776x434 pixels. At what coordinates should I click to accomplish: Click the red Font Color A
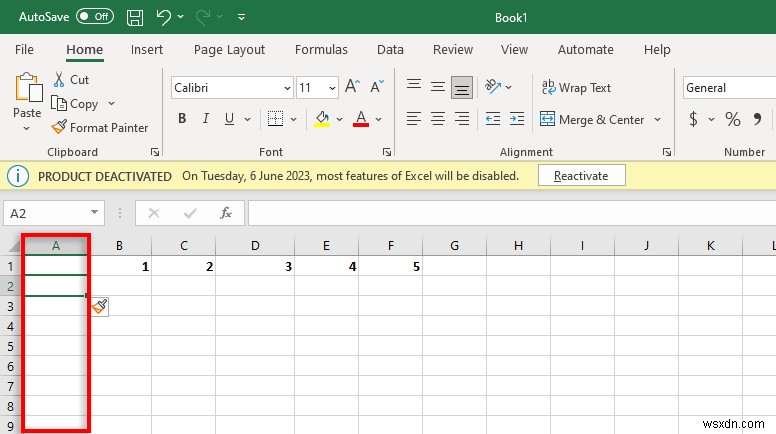click(x=361, y=119)
